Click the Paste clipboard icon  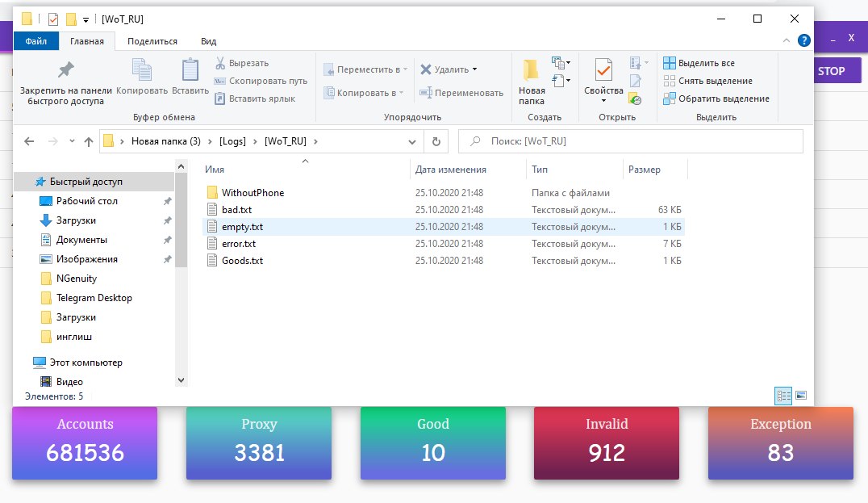pos(190,71)
